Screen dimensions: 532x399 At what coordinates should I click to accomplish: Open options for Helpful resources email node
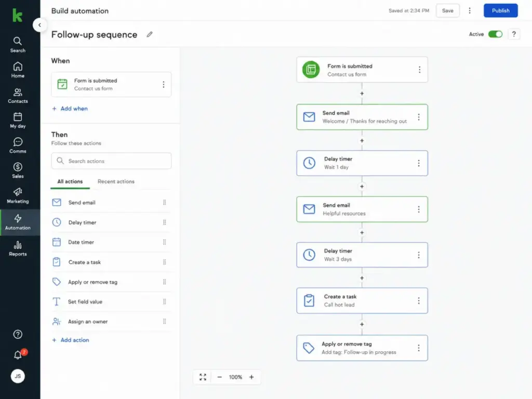419,209
